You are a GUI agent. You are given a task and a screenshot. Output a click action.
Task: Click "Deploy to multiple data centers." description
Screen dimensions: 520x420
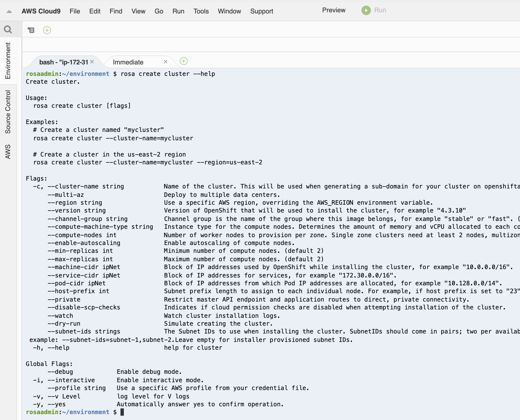[222, 195]
